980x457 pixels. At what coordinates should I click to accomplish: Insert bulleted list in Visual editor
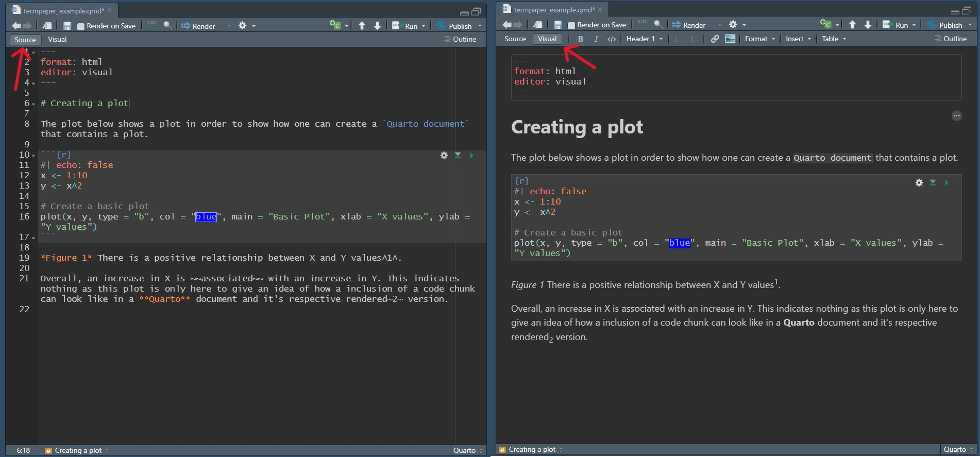679,39
